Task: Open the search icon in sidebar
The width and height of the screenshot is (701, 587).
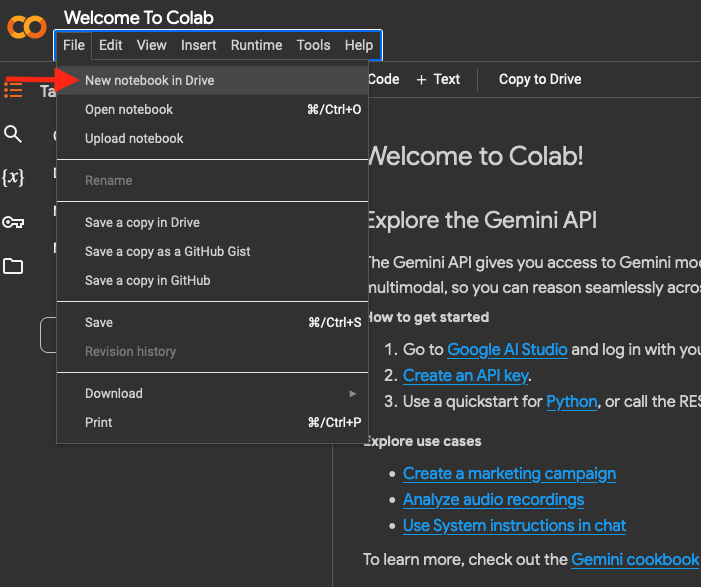Action: pos(13,134)
